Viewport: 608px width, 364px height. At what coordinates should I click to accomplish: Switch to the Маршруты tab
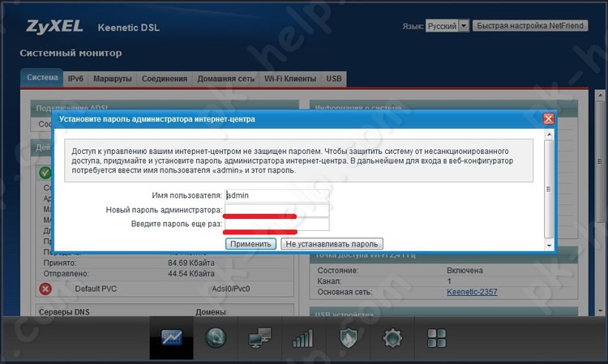coord(113,79)
